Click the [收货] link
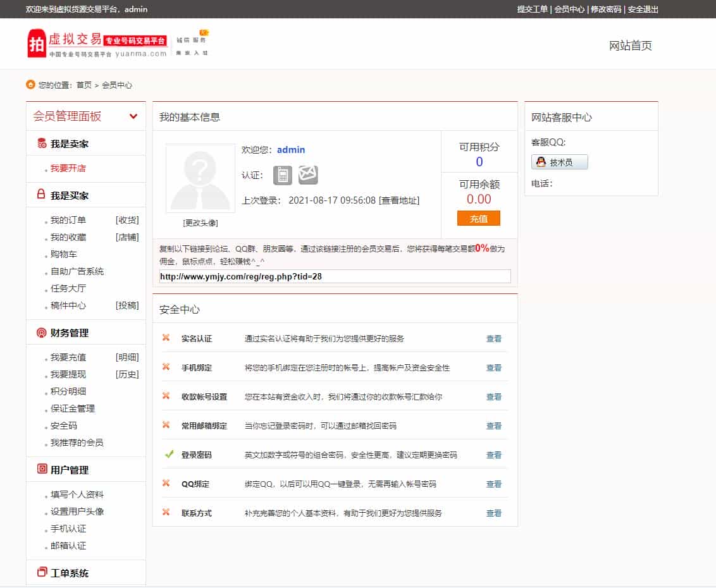Viewport: 716px width, 588px height. [x=127, y=220]
